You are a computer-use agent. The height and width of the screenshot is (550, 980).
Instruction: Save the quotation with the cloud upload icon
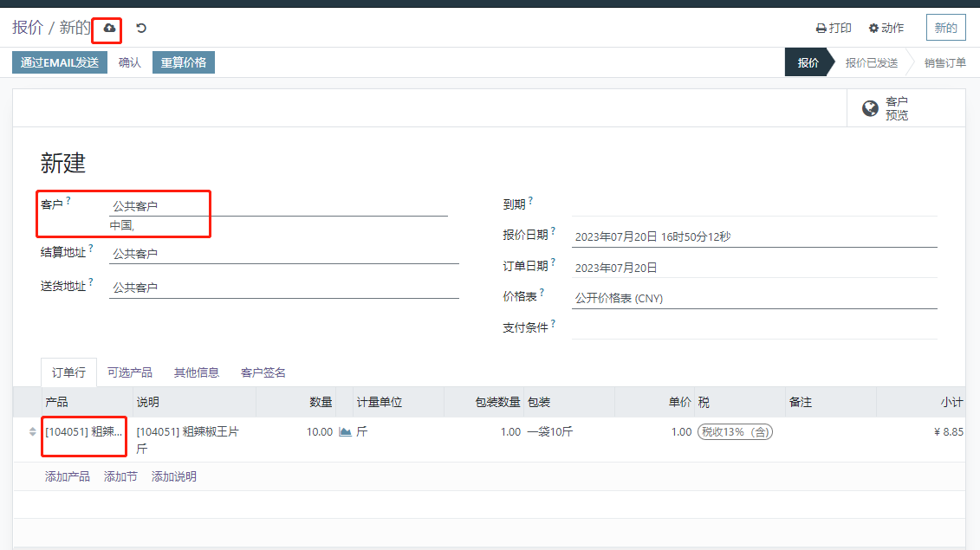[107, 28]
